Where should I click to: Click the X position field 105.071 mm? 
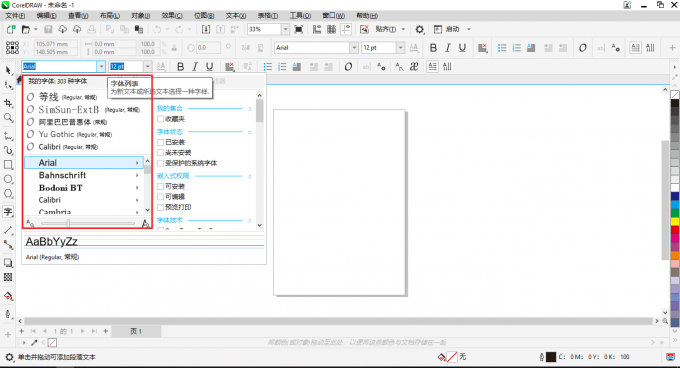point(56,44)
